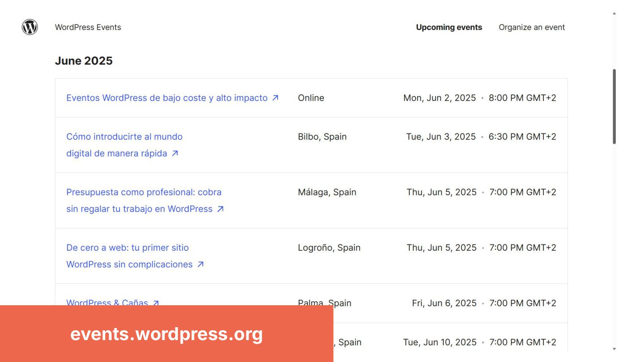Click the scrollbar down arrow
Image resolution: width=644 pixels, height=362 pixels.
[614, 349]
